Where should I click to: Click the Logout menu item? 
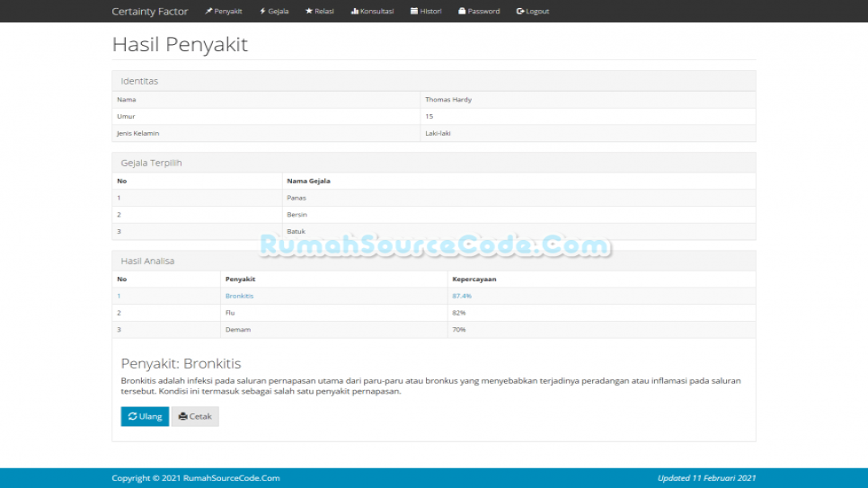point(533,11)
